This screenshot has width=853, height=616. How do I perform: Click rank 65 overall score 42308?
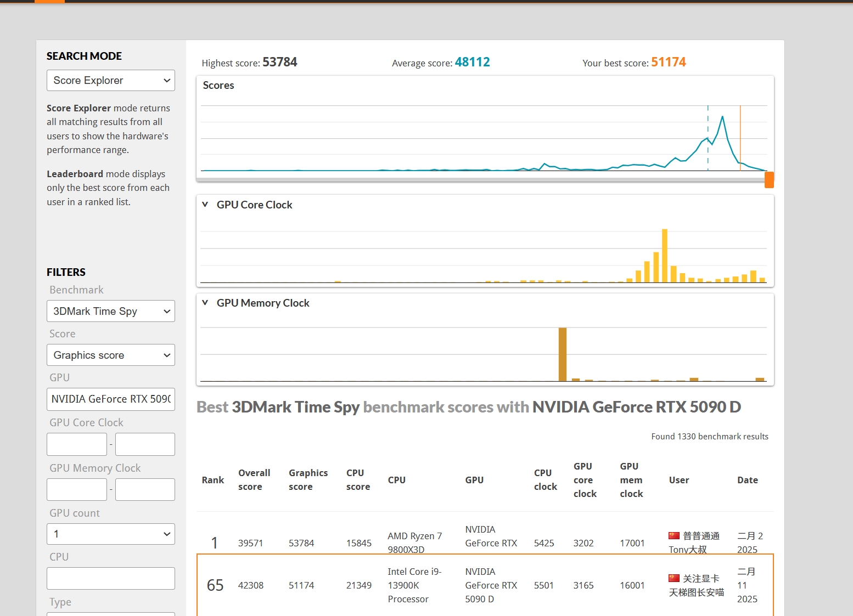[x=250, y=585]
